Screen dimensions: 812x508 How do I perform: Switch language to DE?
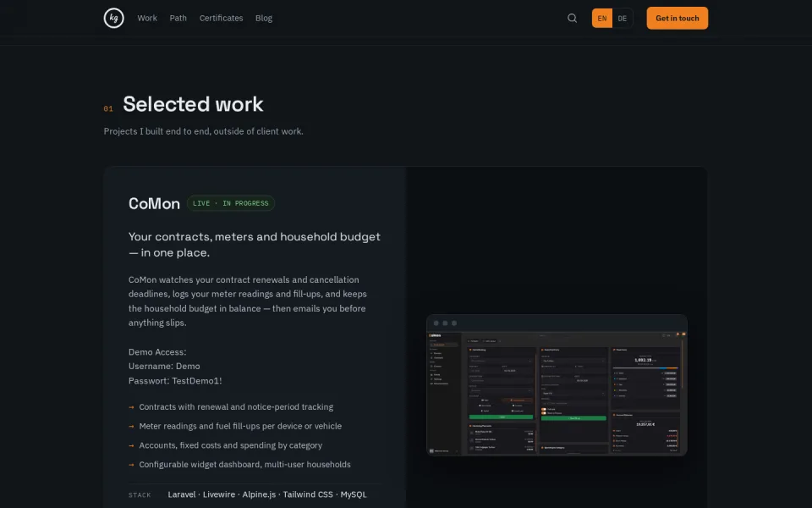[x=622, y=18]
